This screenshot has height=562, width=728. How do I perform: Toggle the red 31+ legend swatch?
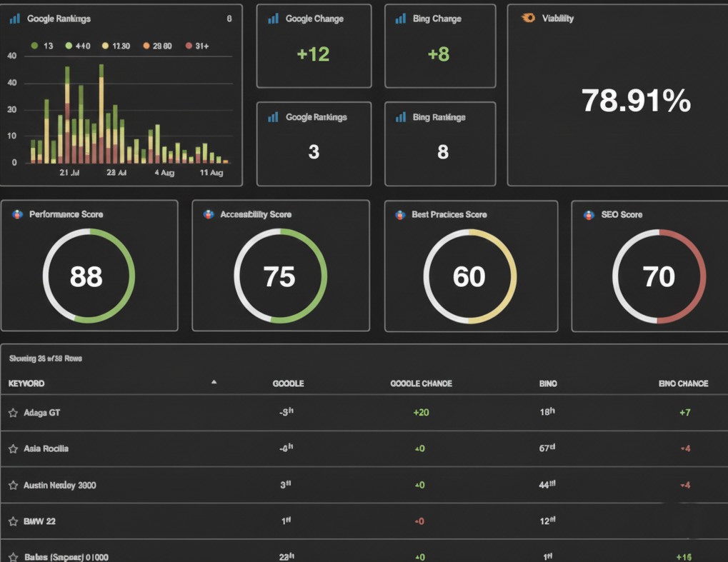[x=189, y=46]
